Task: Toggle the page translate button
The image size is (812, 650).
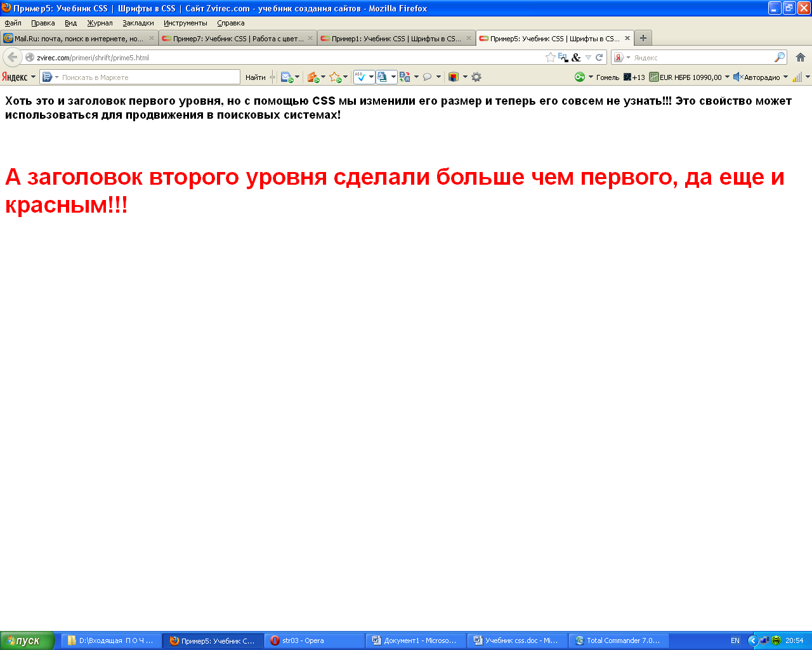Action: click(383, 77)
